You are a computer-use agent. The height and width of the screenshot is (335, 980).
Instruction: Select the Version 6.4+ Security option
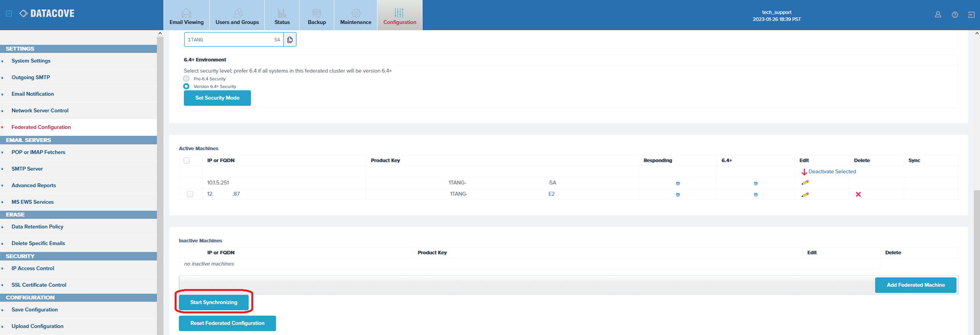click(x=187, y=86)
